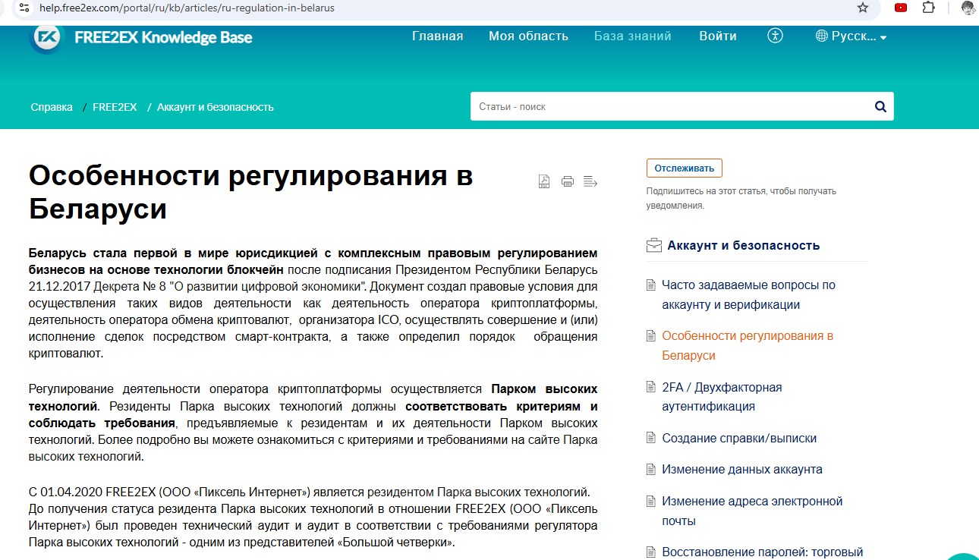This screenshot has width=979, height=560.
Task: Open the Главная menu item
Action: (437, 36)
